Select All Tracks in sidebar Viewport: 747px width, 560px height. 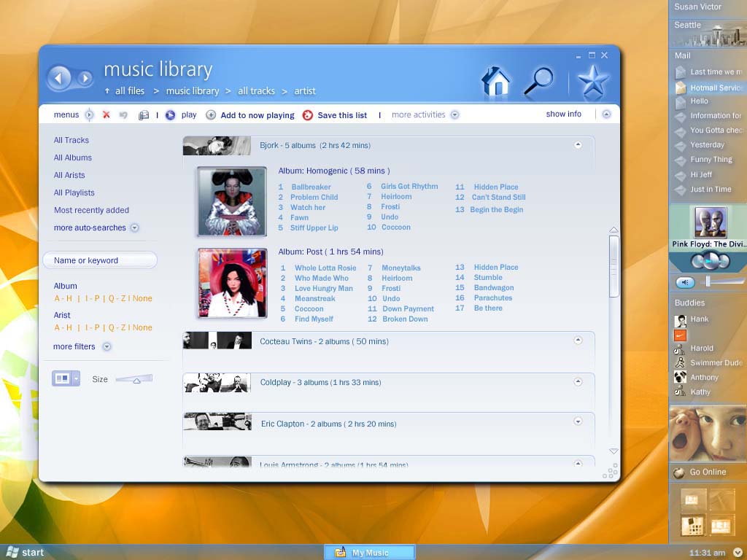click(x=71, y=140)
